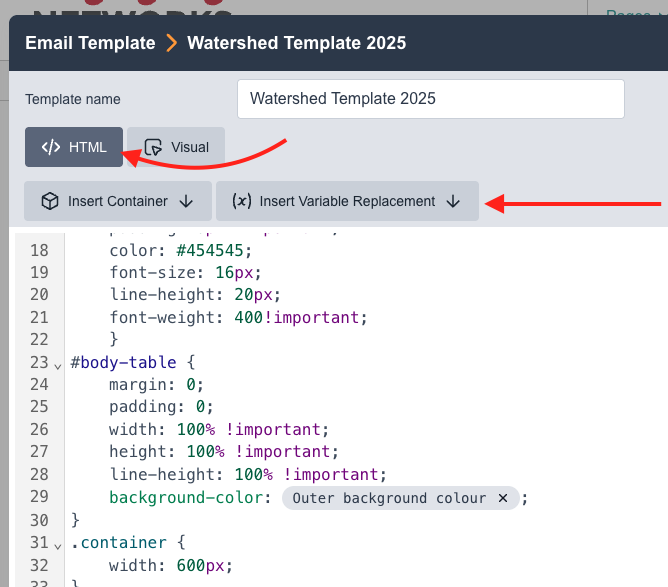Click the orange breadcrumb chevron separator
The height and width of the screenshot is (587, 668).
[171, 43]
